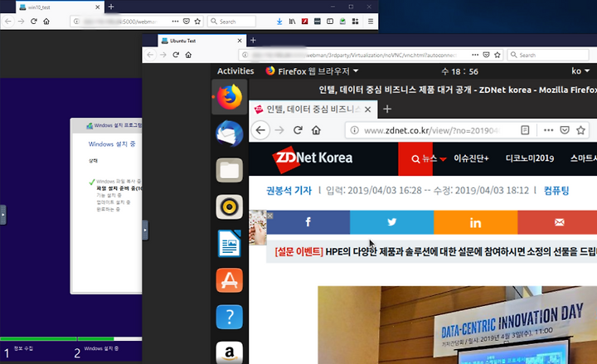Viewport: 597px width, 364px height.
Task: Open a new tab in the Ubuntu guest Firefox
Action: coord(387,109)
